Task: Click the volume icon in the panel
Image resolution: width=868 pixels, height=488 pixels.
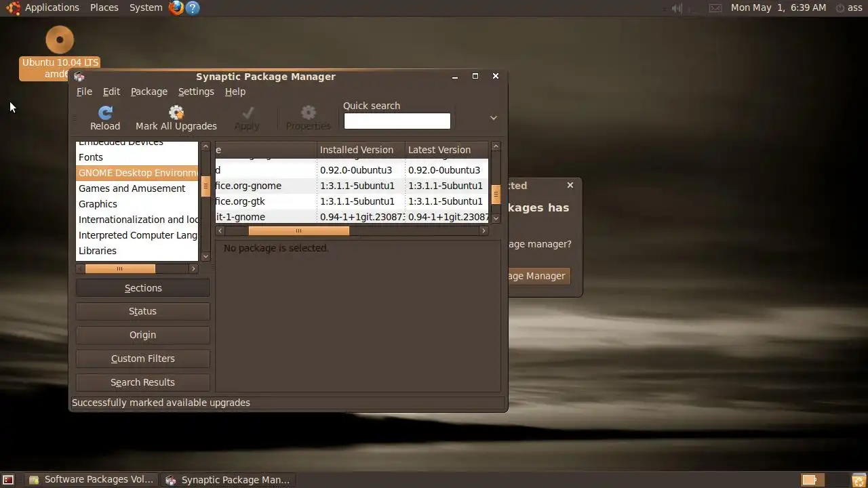Action: [x=677, y=8]
